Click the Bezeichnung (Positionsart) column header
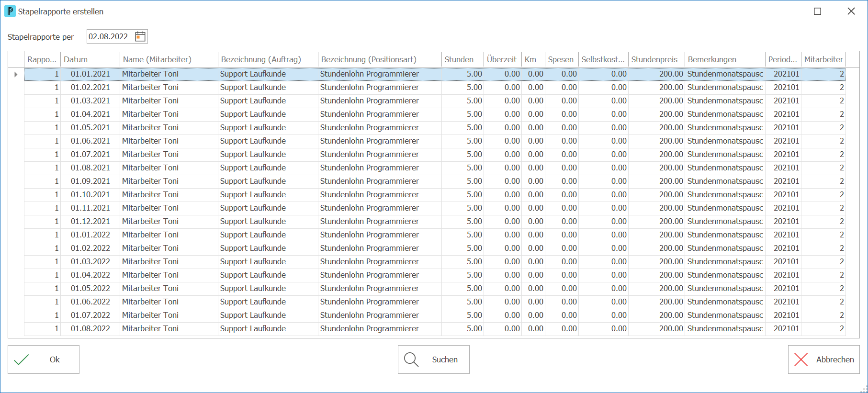Screen dimensions: 868x393 [380, 59]
